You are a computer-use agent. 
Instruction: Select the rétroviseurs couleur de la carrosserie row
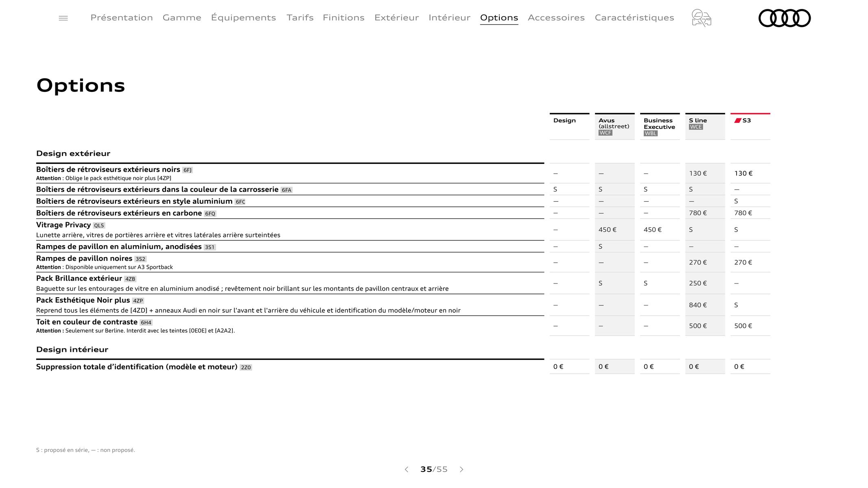290,190
